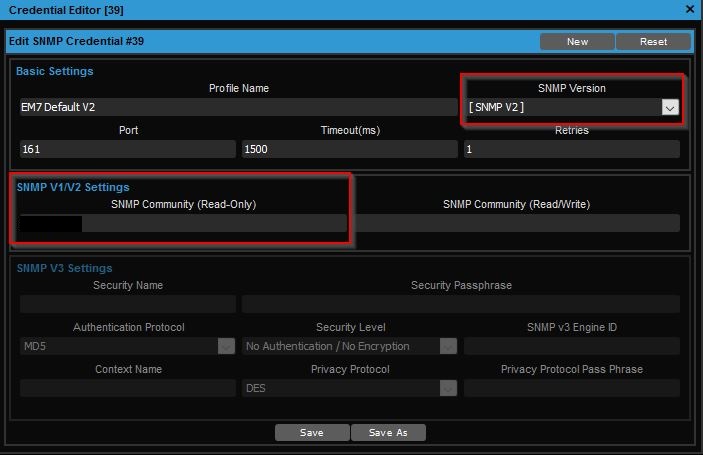Click the Security Name field

128,304
